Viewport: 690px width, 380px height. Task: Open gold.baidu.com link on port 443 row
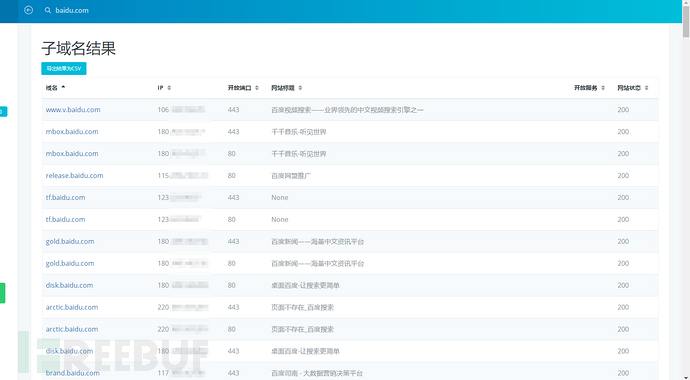point(70,241)
